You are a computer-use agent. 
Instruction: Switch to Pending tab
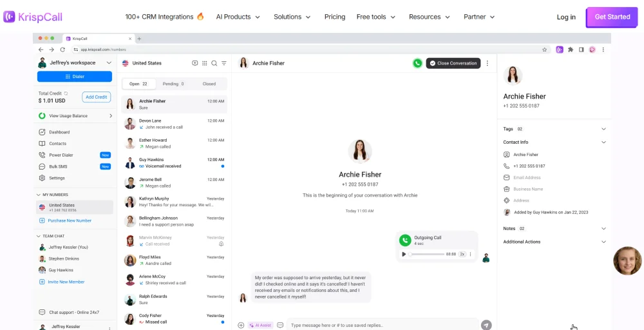coord(173,84)
